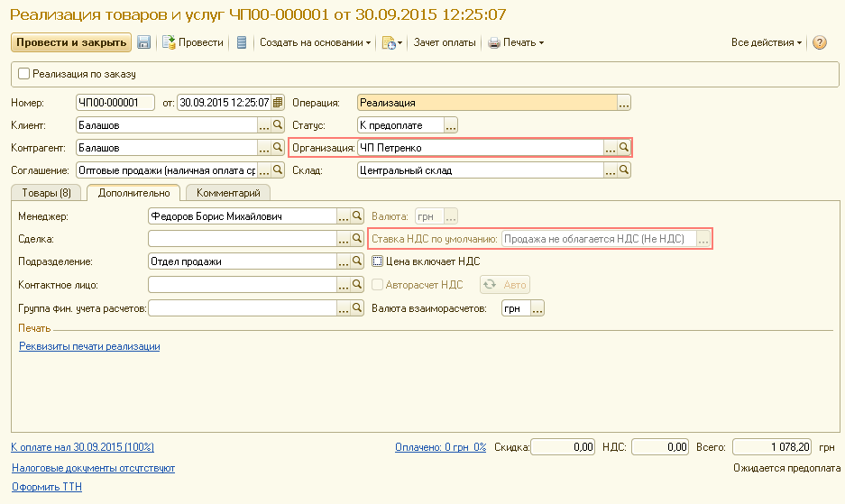Screen dimensions: 845x504
Task: Switch to the Комментарий tab
Action: [x=228, y=193]
